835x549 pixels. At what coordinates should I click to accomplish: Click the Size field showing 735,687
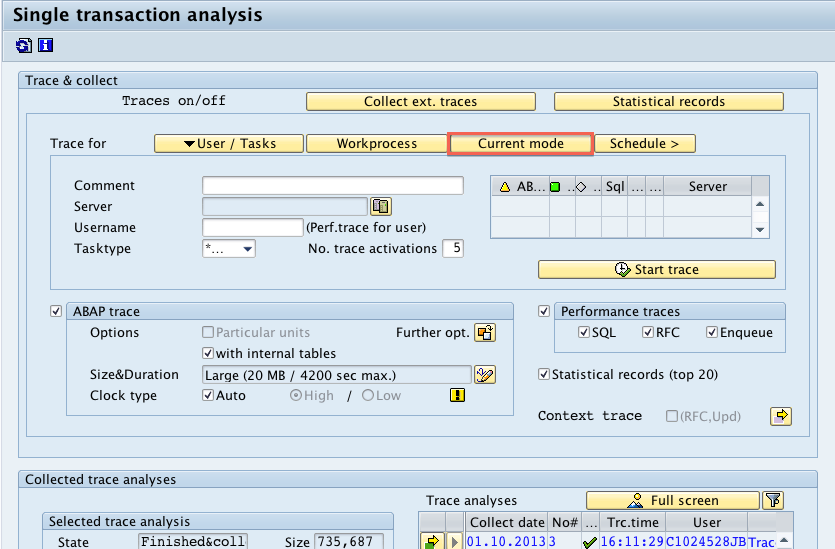click(349, 542)
